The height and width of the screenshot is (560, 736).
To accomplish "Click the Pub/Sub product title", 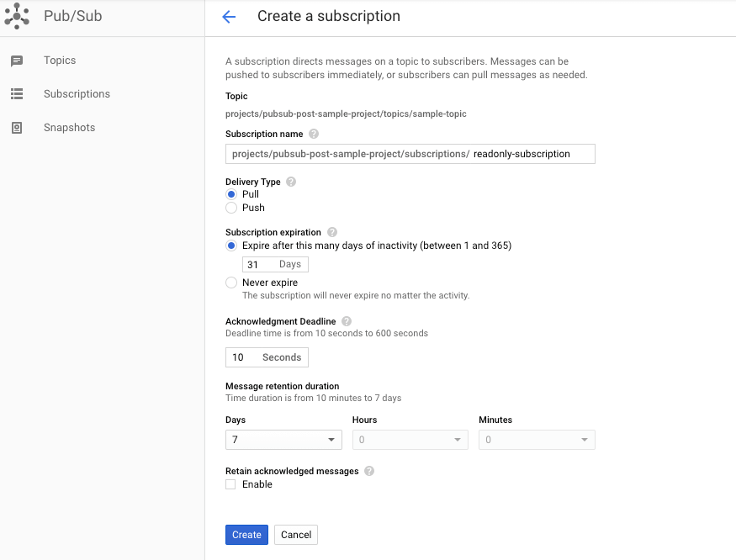I will coord(72,16).
